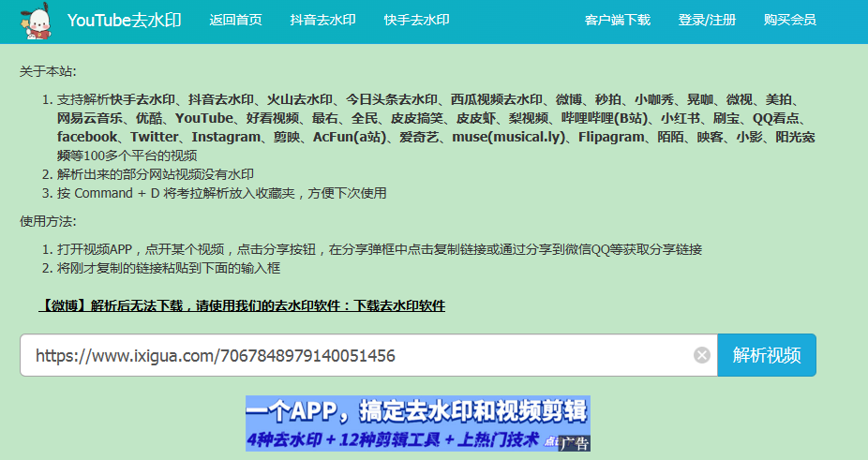Click the 广告 label on the banner

(574, 444)
